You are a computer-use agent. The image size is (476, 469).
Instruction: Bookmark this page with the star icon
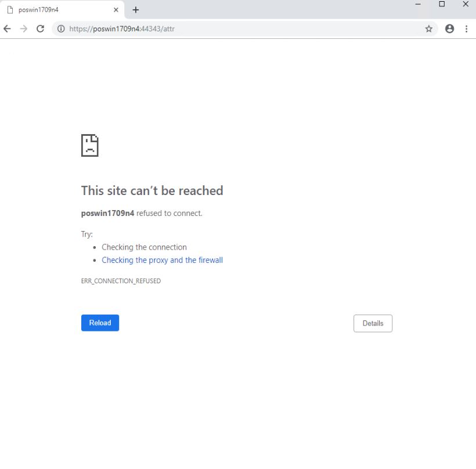click(x=429, y=28)
